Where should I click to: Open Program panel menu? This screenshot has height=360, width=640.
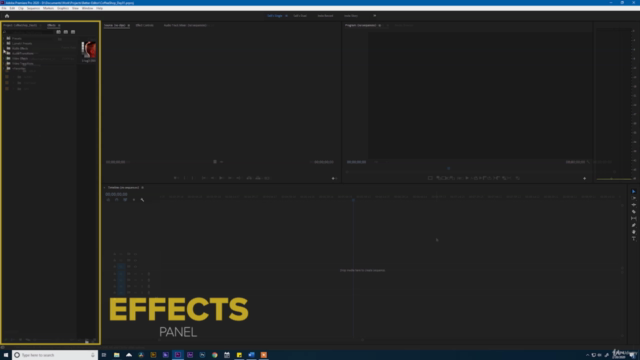pos(380,25)
